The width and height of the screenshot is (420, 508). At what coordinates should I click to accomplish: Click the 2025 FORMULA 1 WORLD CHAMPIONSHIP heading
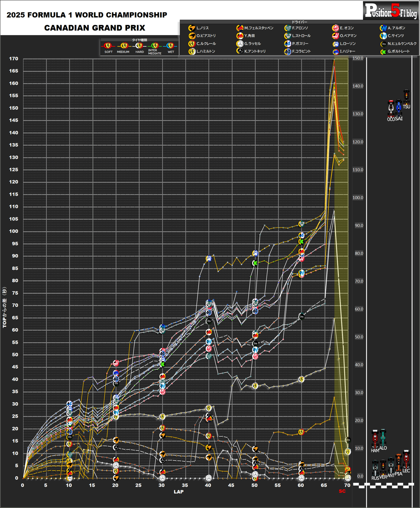coord(87,15)
